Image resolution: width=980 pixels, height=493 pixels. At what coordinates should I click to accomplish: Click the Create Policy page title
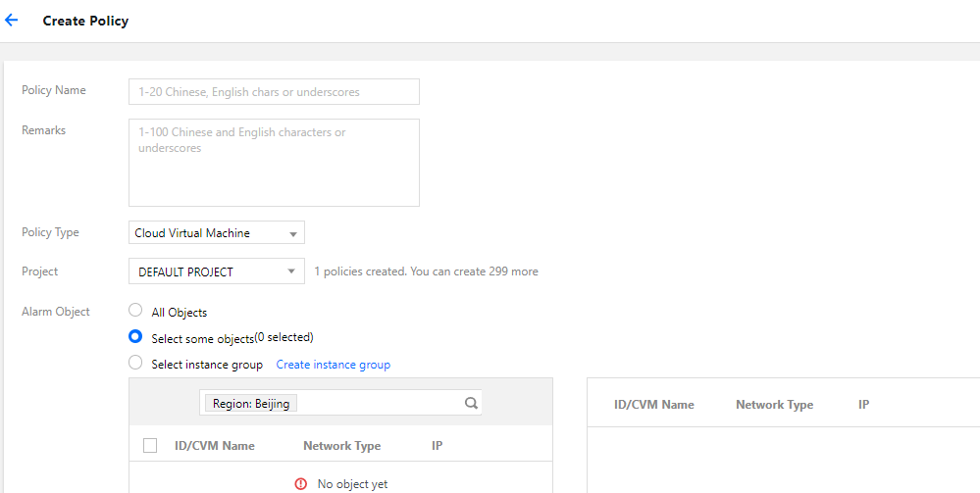[x=85, y=21]
